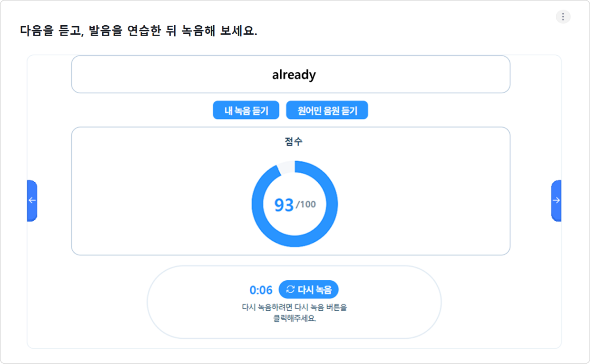The image size is (590, 364).
Task: Click the refresh icon beside 다시 녹음
Action: click(x=290, y=289)
